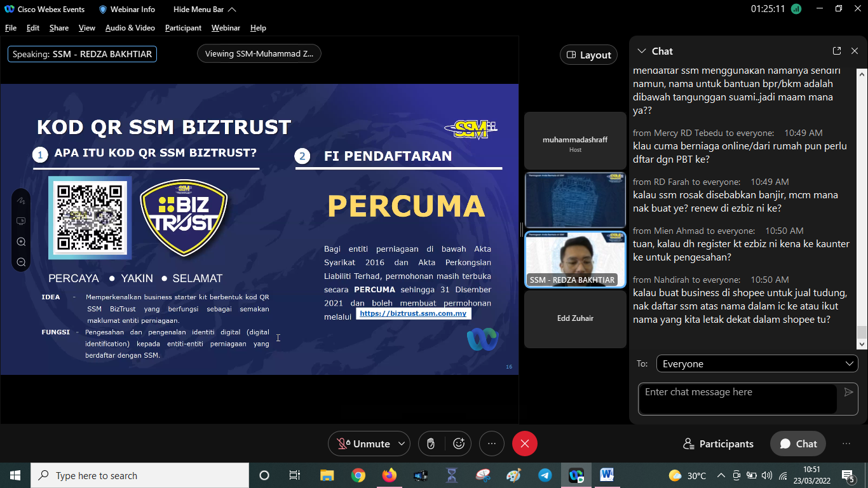
Task: Click the zoom in magnifier icon
Action: pyautogui.click(x=21, y=242)
